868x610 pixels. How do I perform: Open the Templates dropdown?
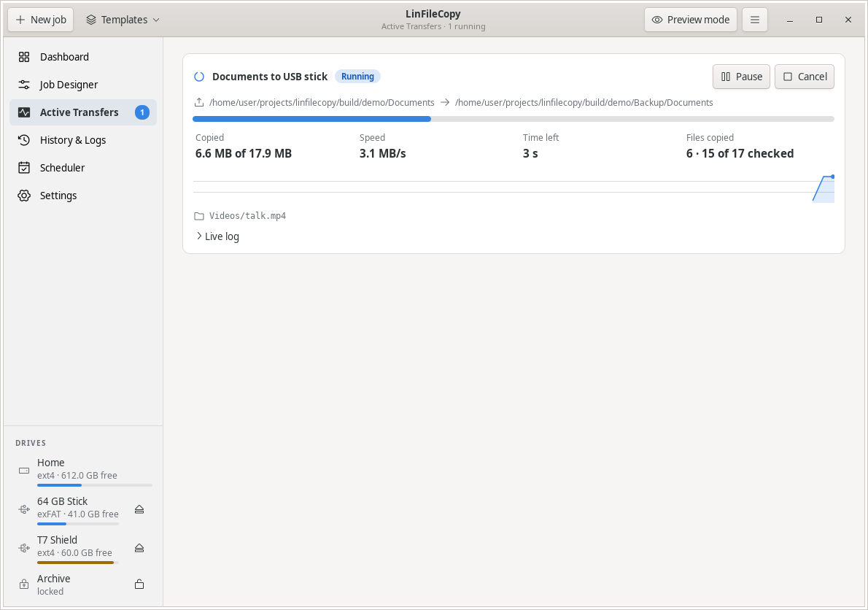[x=123, y=20]
